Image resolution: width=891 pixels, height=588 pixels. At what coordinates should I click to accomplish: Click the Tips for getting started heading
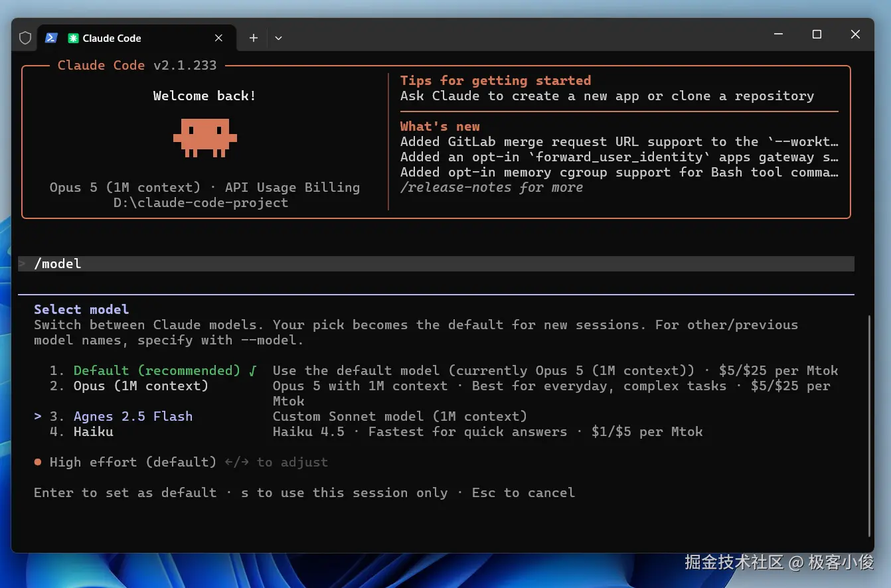click(495, 80)
